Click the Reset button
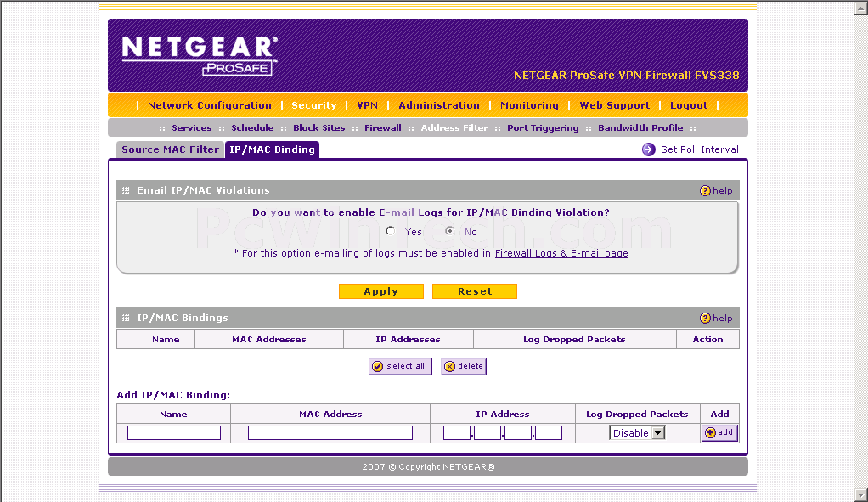 pyautogui.click(x=475, y=291)
